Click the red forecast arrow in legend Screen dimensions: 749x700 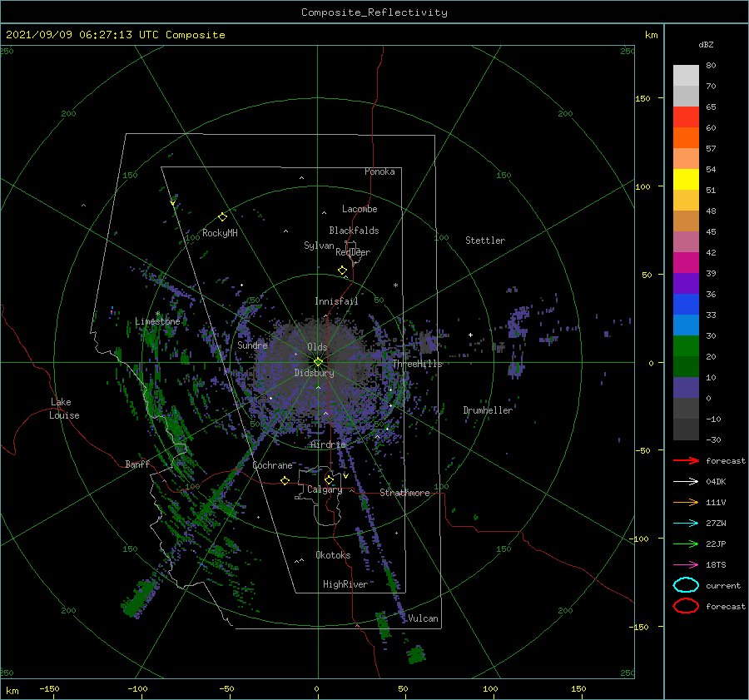point(686,460)
